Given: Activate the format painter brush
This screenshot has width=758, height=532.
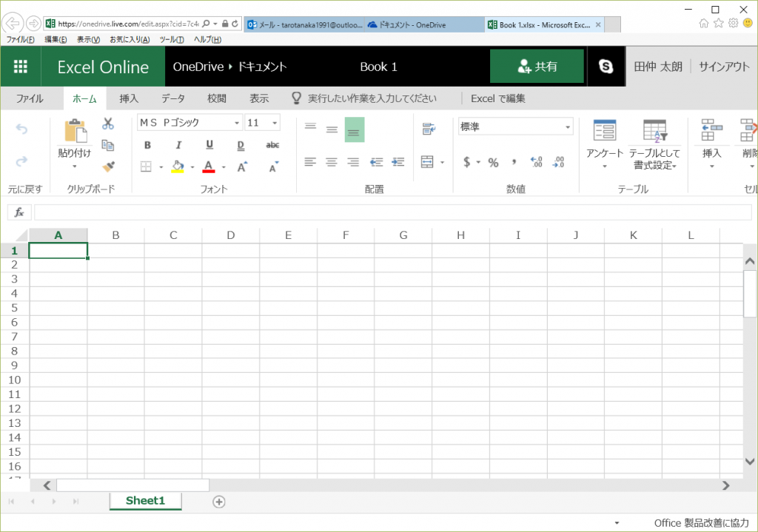Looking at the screenshot, I should (x=108, y=166).
